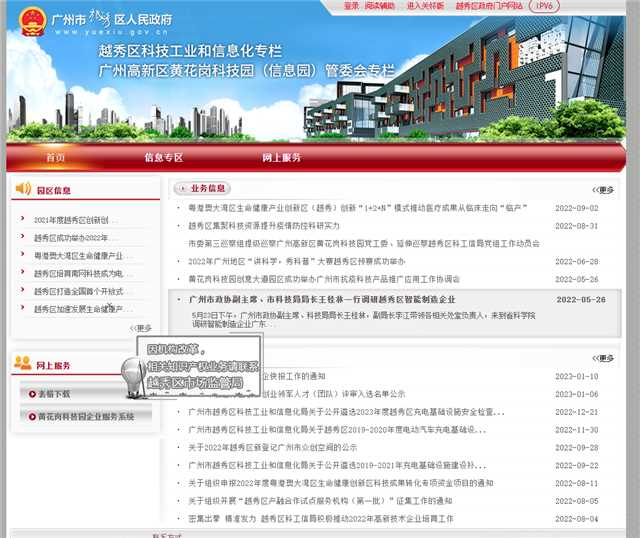640x538 pixels.
Task: Click the speaker icon beside 园区信息
Action: [24, 189]
